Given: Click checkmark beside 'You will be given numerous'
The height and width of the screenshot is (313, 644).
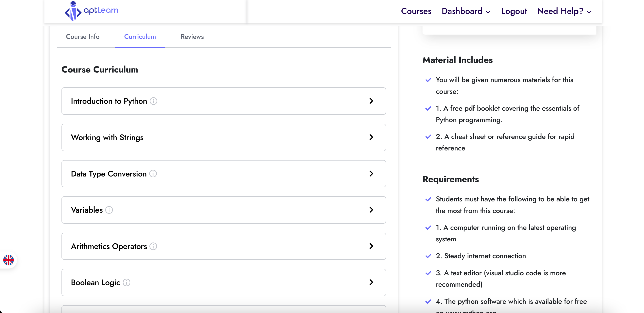Looking at the screenshot, I should [x=428, y=80].
